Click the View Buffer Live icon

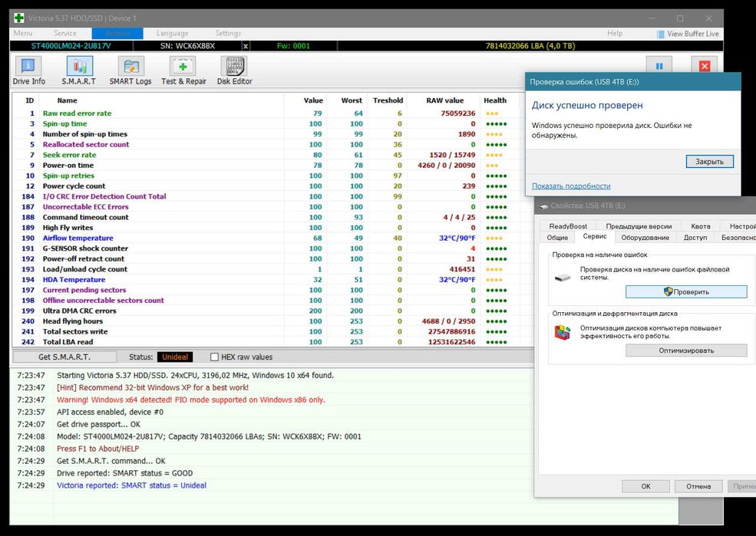point(660,35)
